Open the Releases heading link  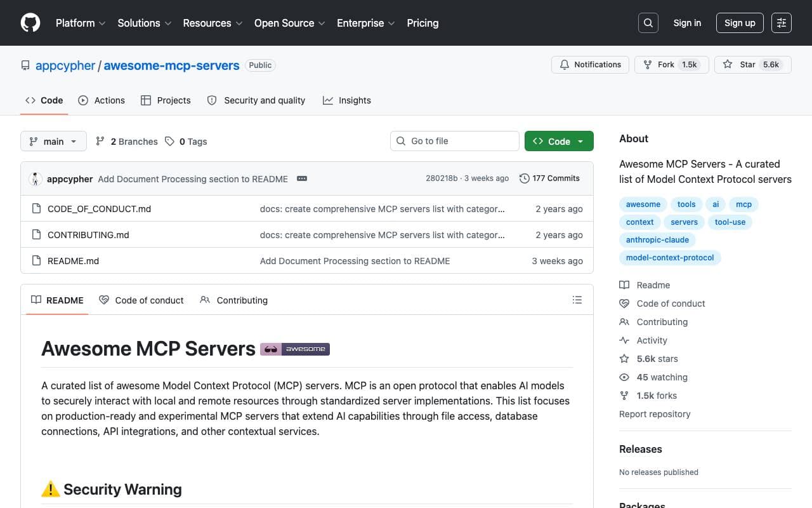[641, 449]
